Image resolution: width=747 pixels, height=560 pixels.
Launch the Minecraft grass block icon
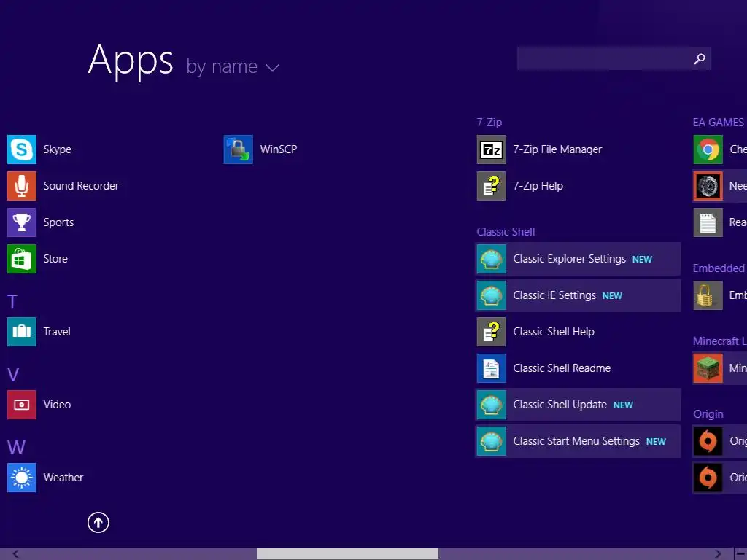708,368
